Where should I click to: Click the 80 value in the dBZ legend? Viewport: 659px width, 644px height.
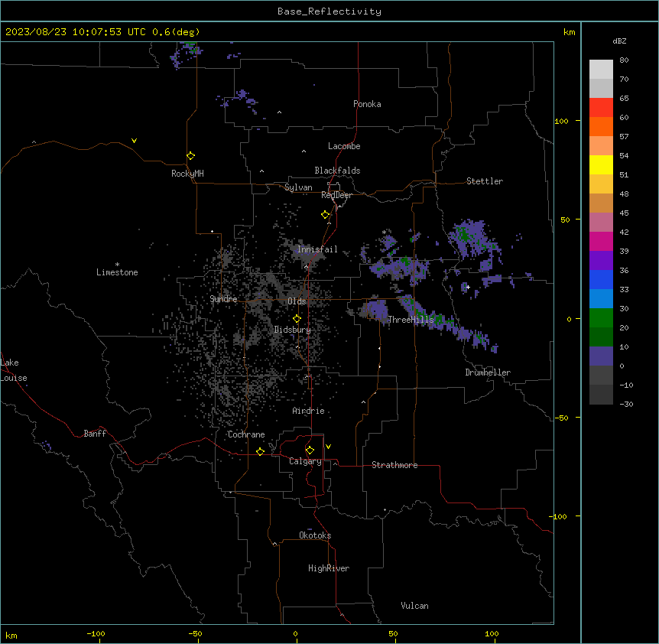624,60
